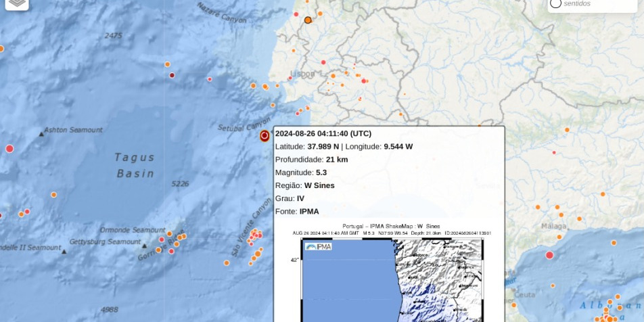Click the orange marker in the Tagus Basin
Screen dimensions: 644x322
pyautogui.click(x=53, y=195)
